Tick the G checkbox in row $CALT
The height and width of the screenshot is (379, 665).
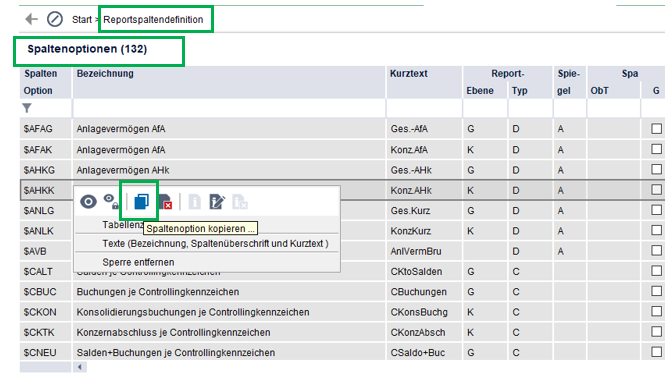(x=657, y=271)
